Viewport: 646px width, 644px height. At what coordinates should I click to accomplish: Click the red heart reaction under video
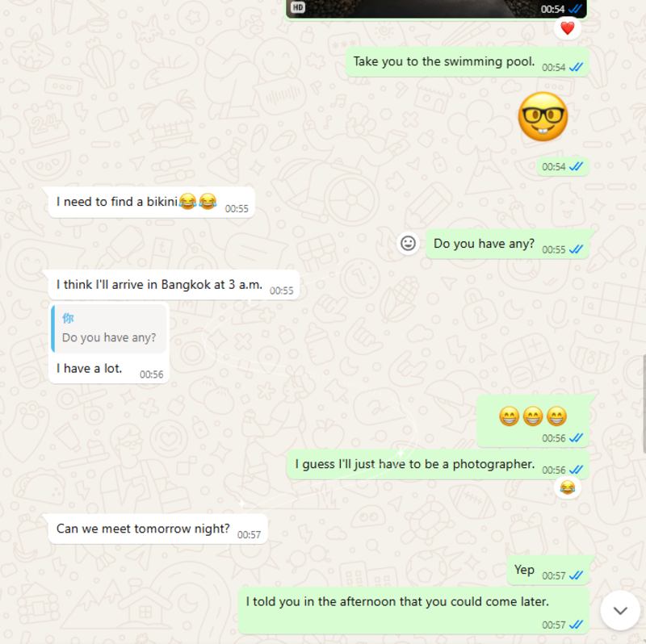coord(568,28)
